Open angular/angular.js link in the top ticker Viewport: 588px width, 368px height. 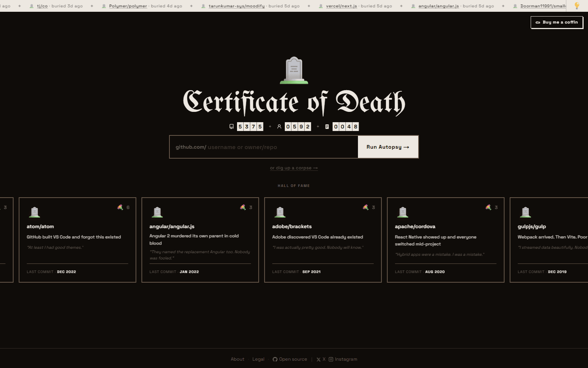(438, 6)
